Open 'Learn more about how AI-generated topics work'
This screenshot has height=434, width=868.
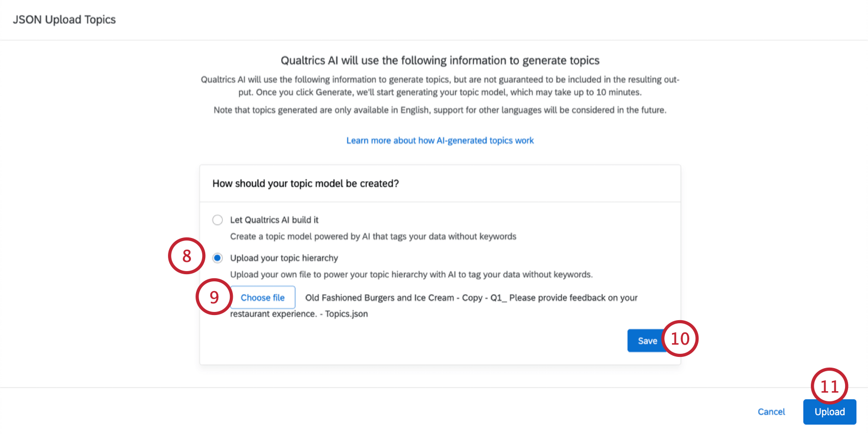(440, 140)
